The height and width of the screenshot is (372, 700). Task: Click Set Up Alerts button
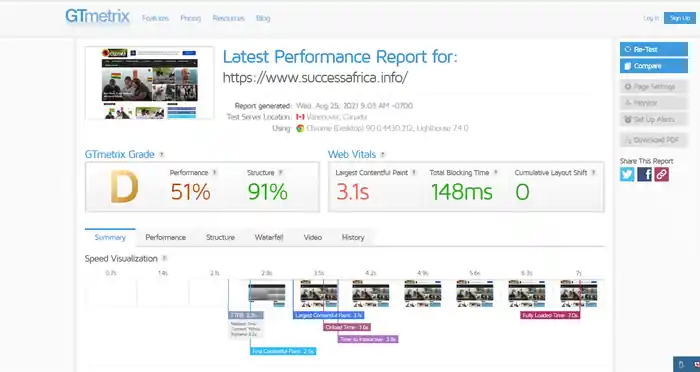pos(654,119)
